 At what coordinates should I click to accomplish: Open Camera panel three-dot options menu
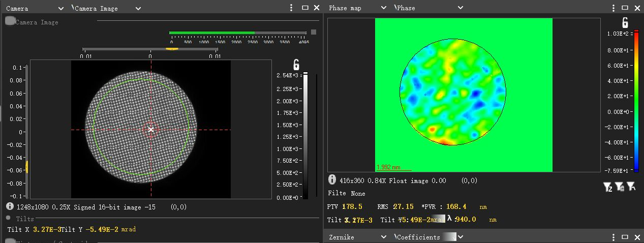(x=291, y=8)
